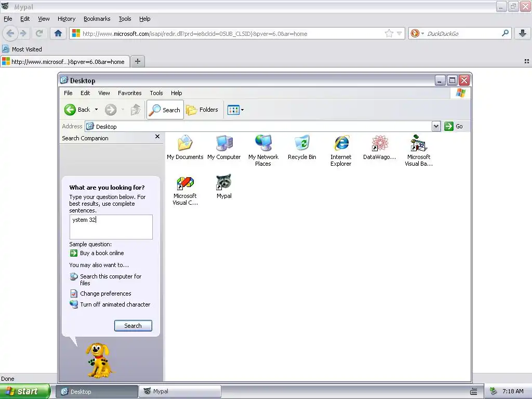Open Explorer Favorites menu

(x=129, y=93)
